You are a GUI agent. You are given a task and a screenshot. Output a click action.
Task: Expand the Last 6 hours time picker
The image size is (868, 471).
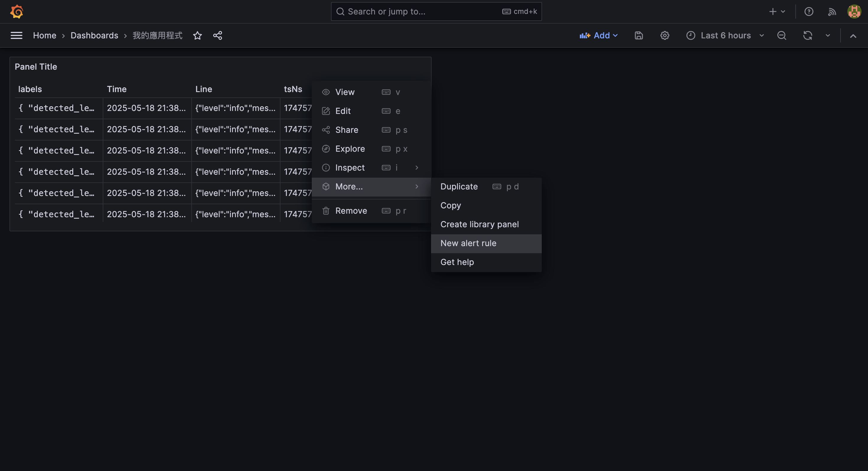725,35
